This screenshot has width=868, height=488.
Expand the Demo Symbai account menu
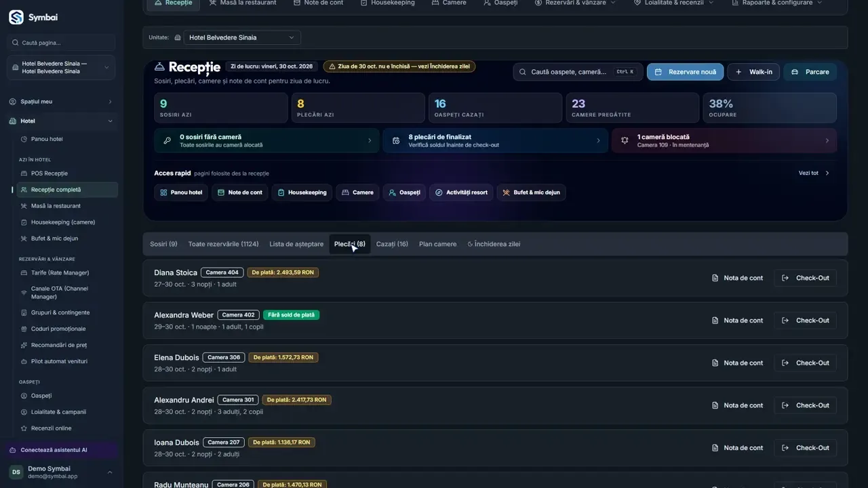point(61,472)
